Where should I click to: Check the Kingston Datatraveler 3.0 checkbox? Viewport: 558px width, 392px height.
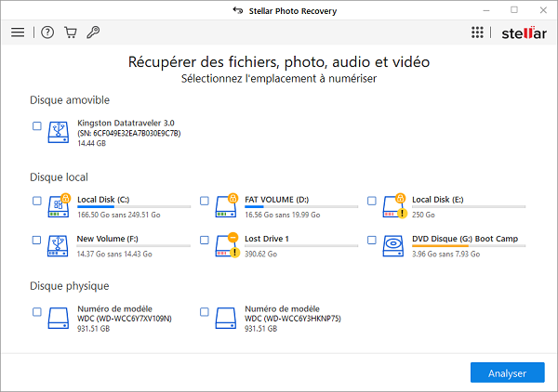click(36, 125)
